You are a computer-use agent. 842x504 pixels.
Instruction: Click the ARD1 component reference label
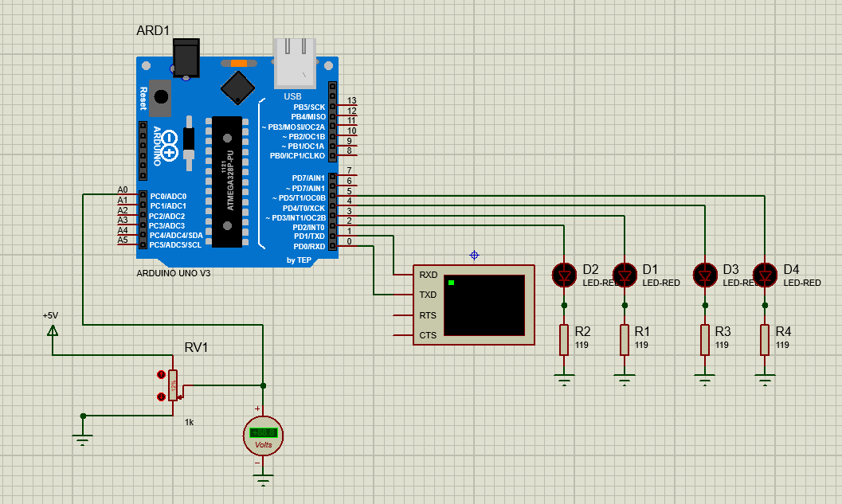tap(153, 30)
